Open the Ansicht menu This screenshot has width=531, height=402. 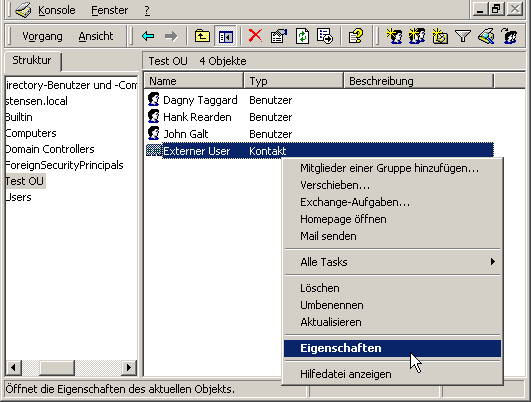[x=96, y=36]
